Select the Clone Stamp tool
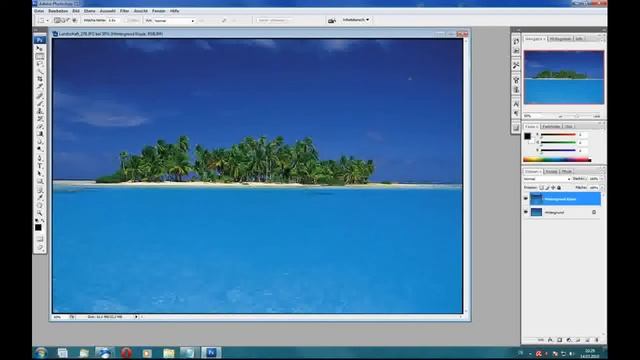 click(40, 111)
